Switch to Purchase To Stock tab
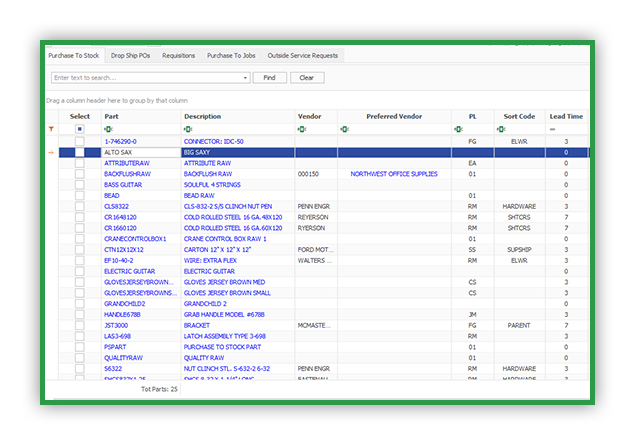The width and height of the screenshot is (635, 445). (x=74, y=55)
